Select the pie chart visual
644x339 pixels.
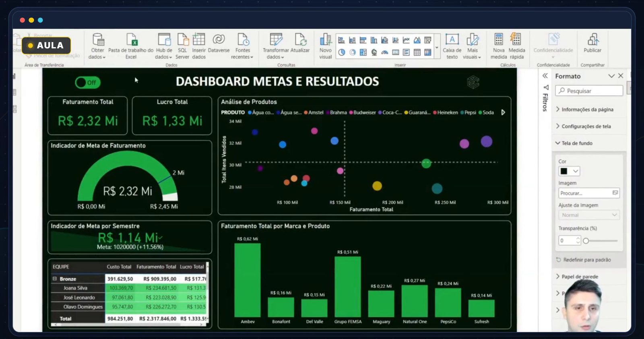pos(341,52)
